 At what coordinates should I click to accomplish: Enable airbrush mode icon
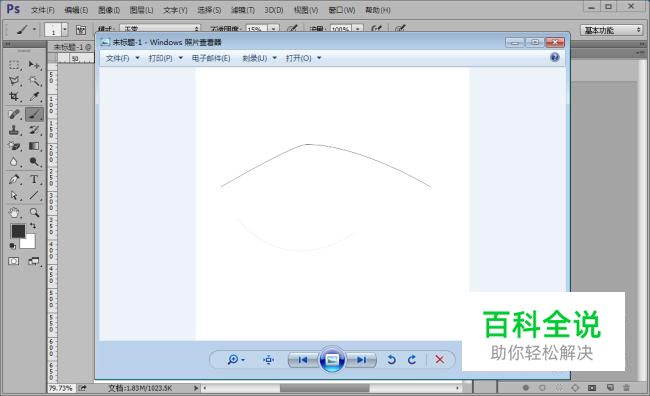pos(376,29)
